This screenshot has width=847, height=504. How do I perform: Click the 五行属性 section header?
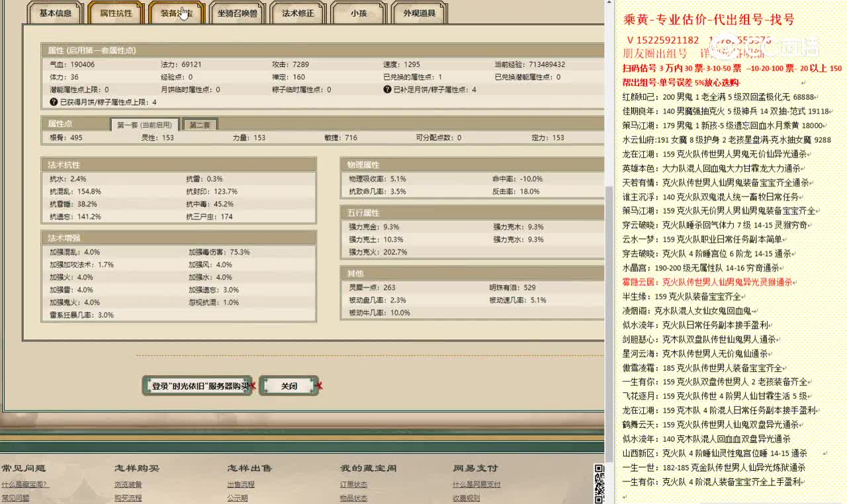[x=472, y=213]
